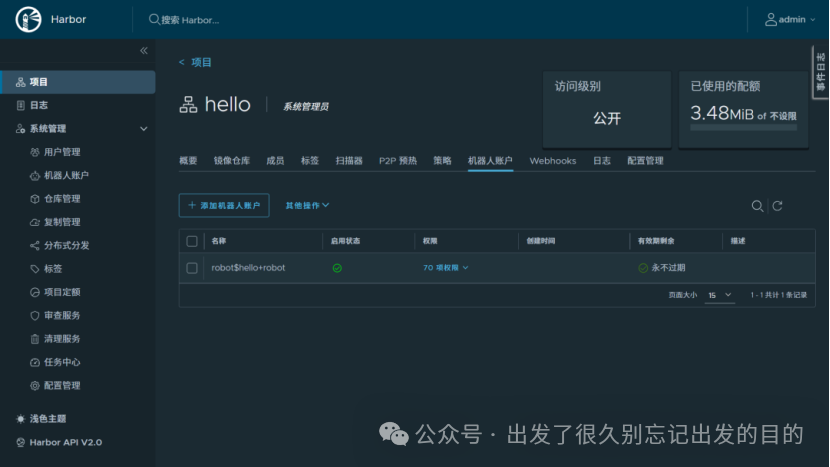Screen dimensions: 830x467
Task: Open 项目 in the sidebar
Action: point(78,82)
